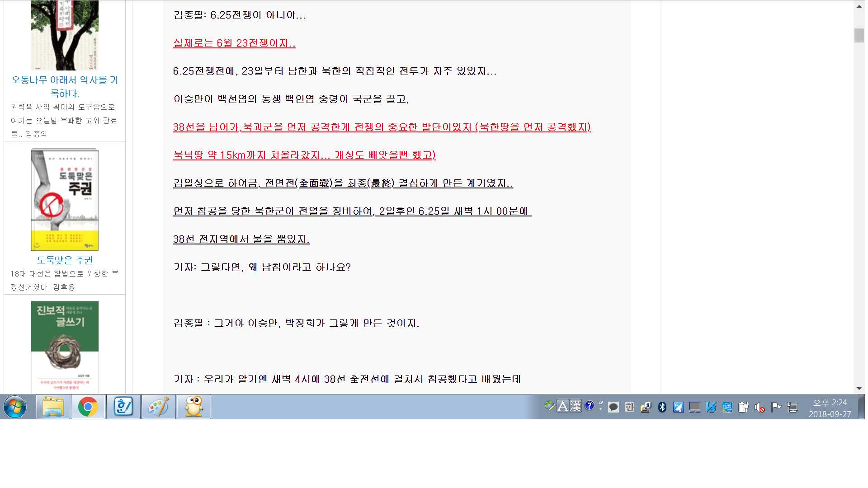Open Action Center flag icon
The width and height of the screenshot is (868, 488).
[x=776, y=407]
